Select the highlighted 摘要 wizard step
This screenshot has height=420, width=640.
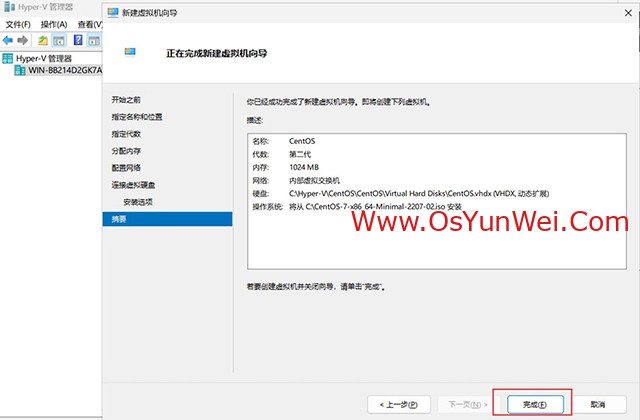(x=167, y=219)
